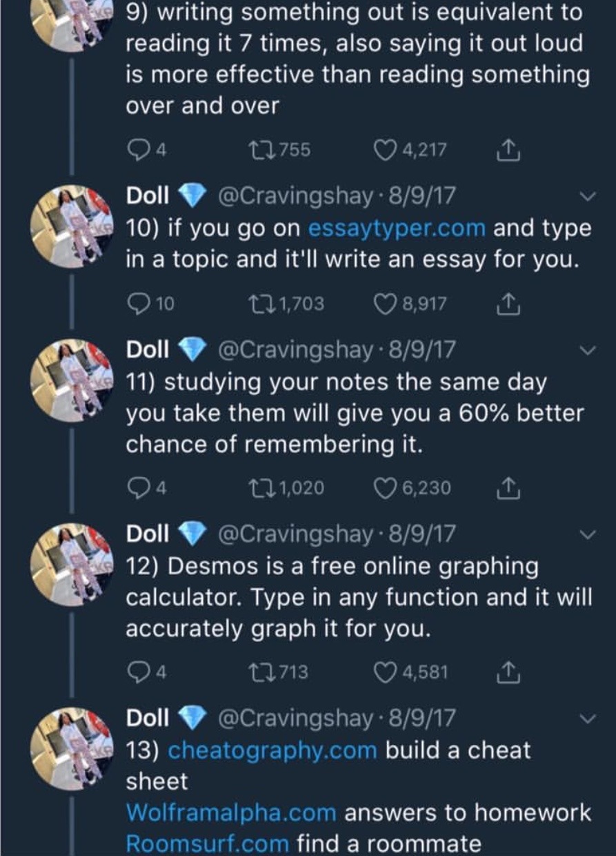This screenshot has height=856, width=616.
Task: Visit the cheatography.com link
Action: [272, 750]
